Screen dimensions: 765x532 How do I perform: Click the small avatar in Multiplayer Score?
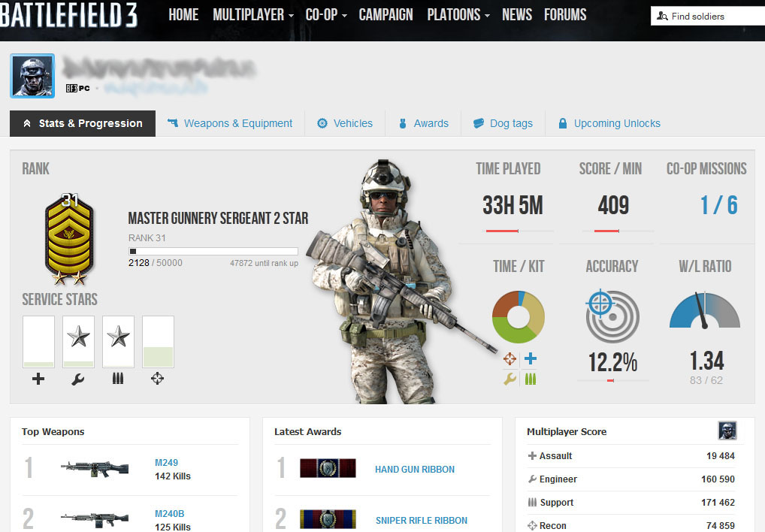pos(727,431)
